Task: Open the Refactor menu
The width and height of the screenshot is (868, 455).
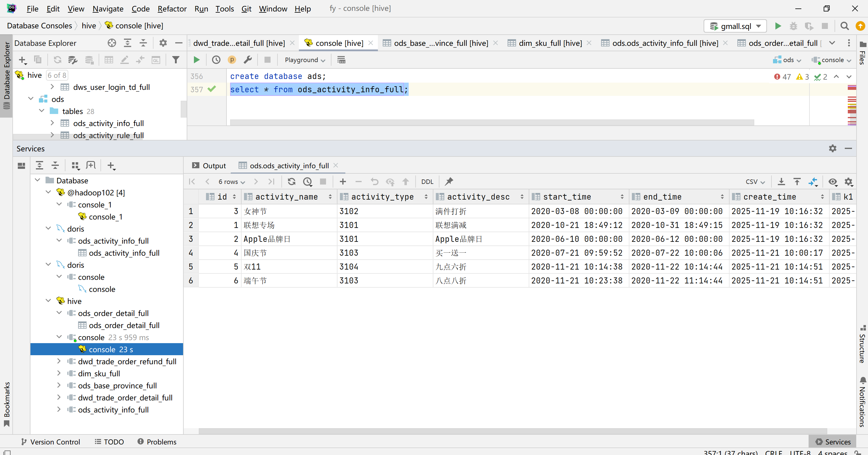Action: click(172, 9)
